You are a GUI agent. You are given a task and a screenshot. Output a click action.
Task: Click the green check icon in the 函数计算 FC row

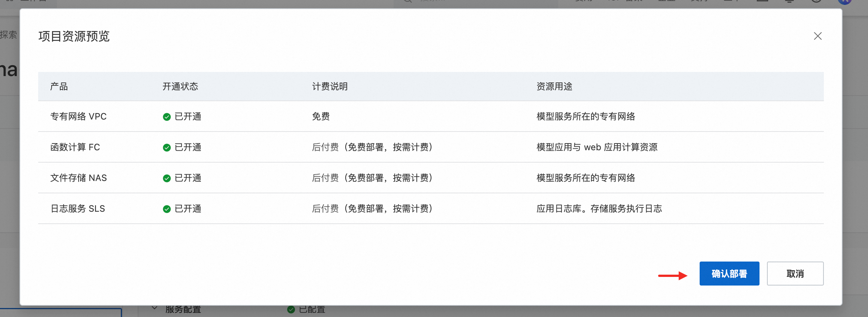click(167, 148)
